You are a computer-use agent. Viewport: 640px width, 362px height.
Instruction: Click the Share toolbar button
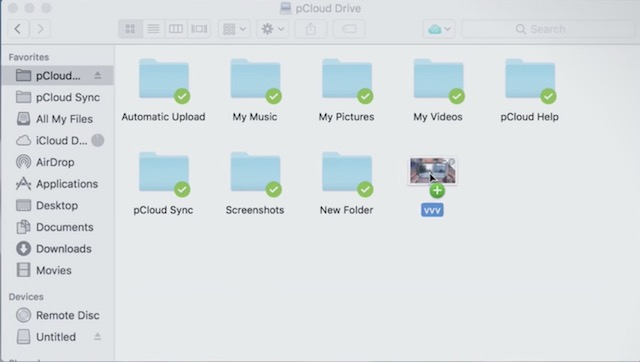[x=311, y=29]
